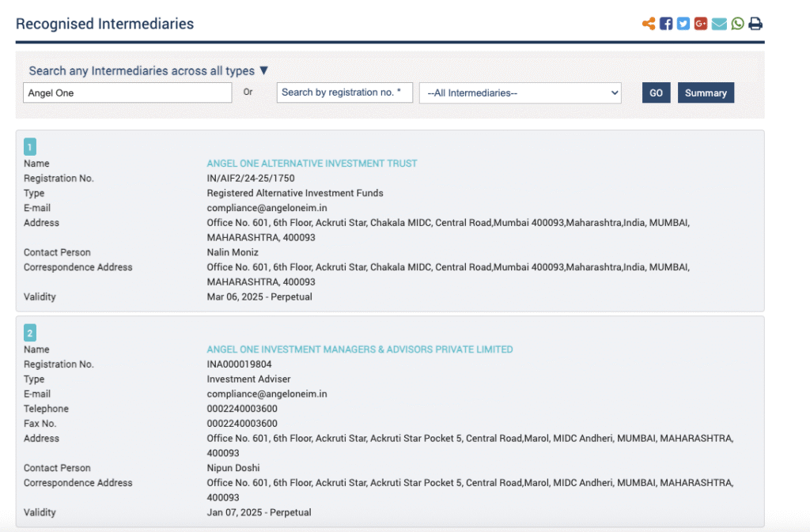Click the Telephone label in result 2

pyautogui.click(x=46, y=409)
